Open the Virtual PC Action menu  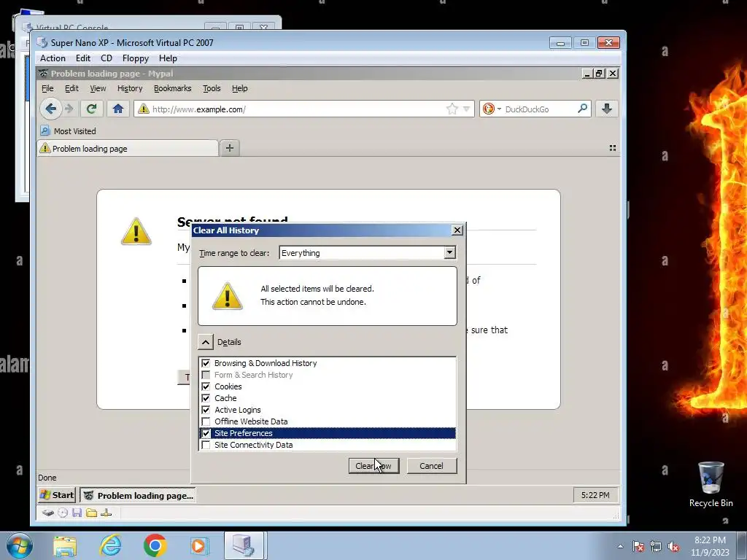[53, 58]
